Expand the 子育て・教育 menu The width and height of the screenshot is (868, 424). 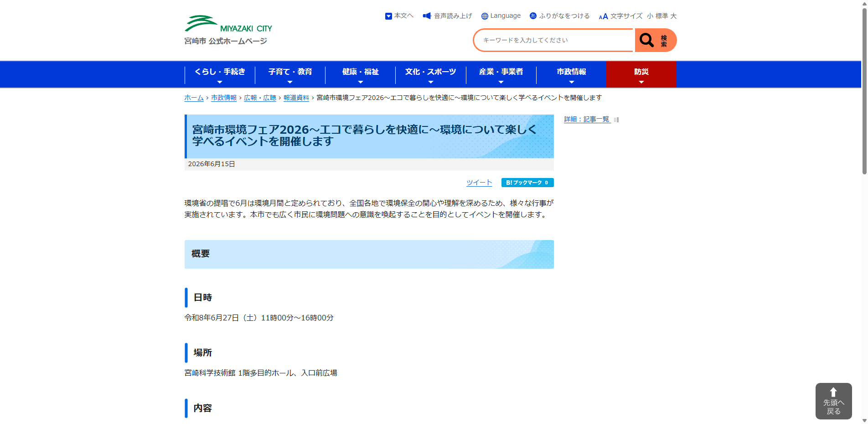290,74
